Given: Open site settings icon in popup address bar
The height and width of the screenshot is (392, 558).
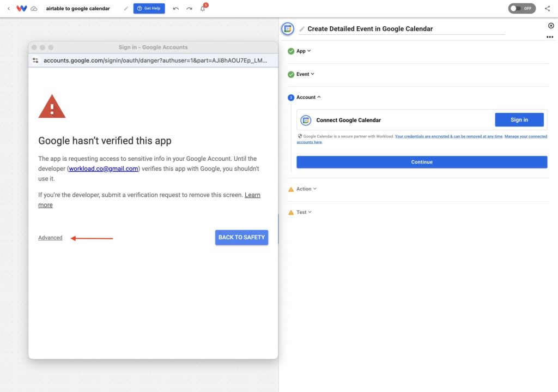Looking at the screenshot, I should pos(35,61).
